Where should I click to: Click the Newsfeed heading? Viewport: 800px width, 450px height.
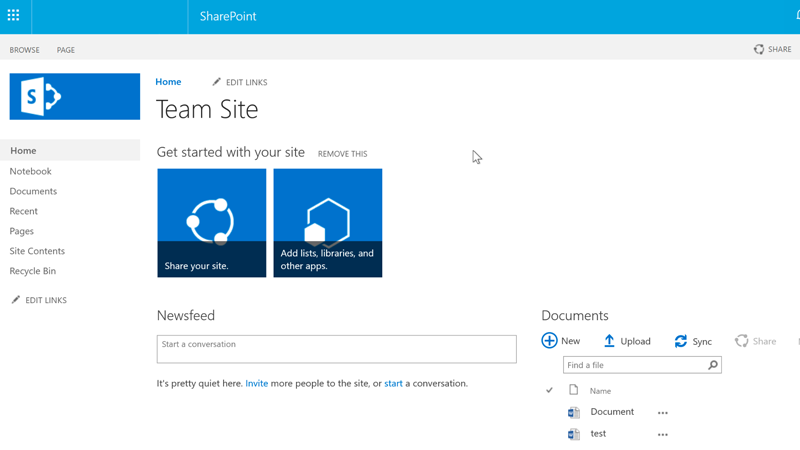pos(186,315)
